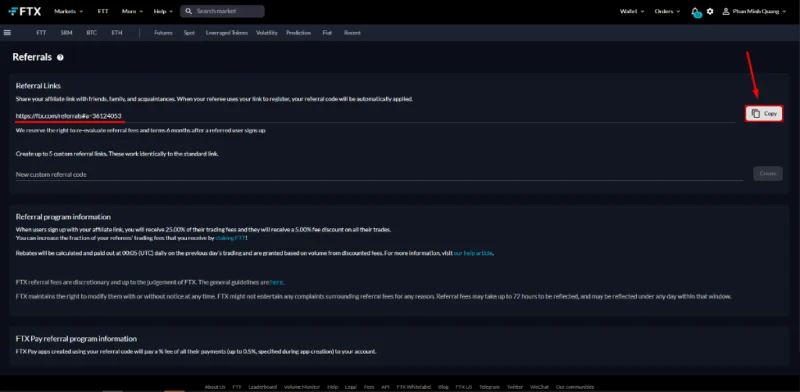
Task: Click the FTX logo
Action: pyautogui.click(x=24, y=11)
